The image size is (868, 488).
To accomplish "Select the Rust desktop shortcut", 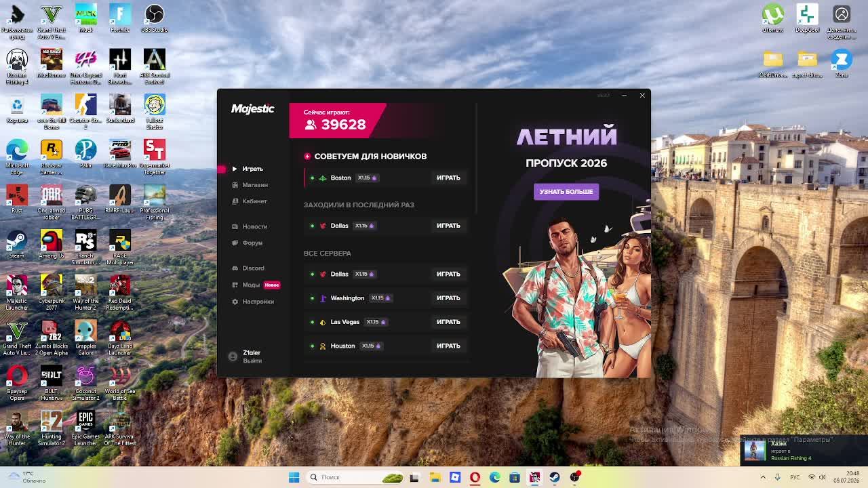I will 17,199.
